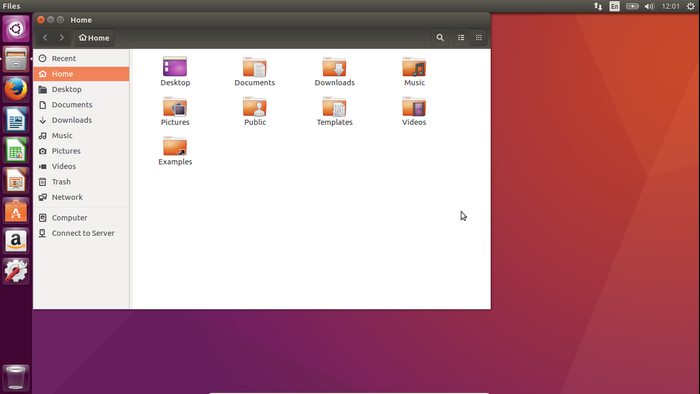Select Recent in the sidebar
Image resolution: width=700 pixels, height=394 pixels.
[x=81, y=58]
